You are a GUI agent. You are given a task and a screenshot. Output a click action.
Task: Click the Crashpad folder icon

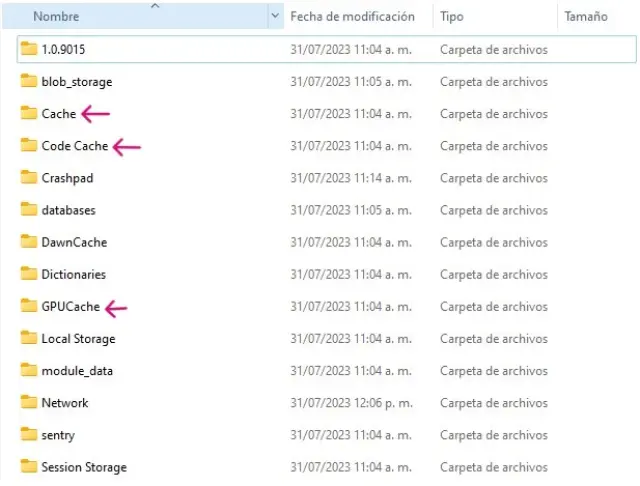click(x=28, y=178)
